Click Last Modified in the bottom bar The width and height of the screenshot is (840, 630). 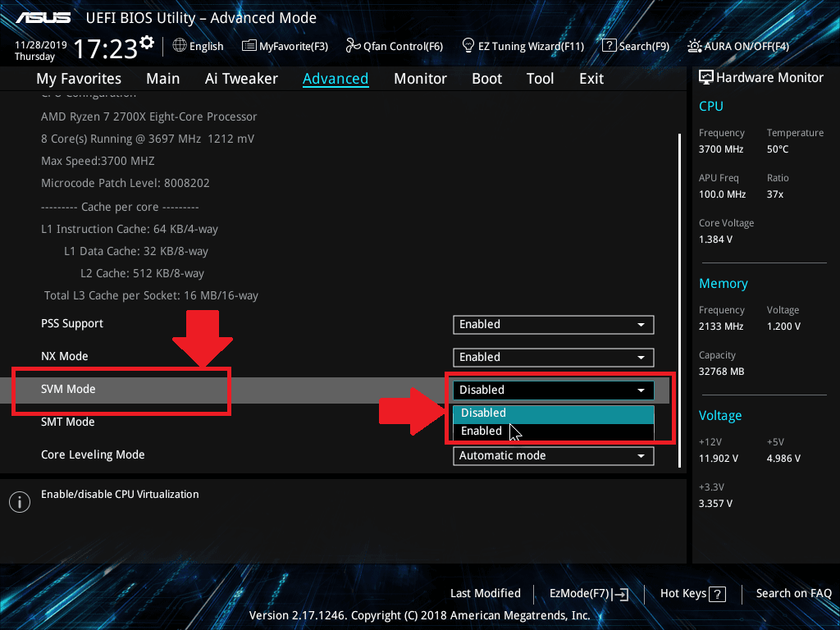(485, 593)
